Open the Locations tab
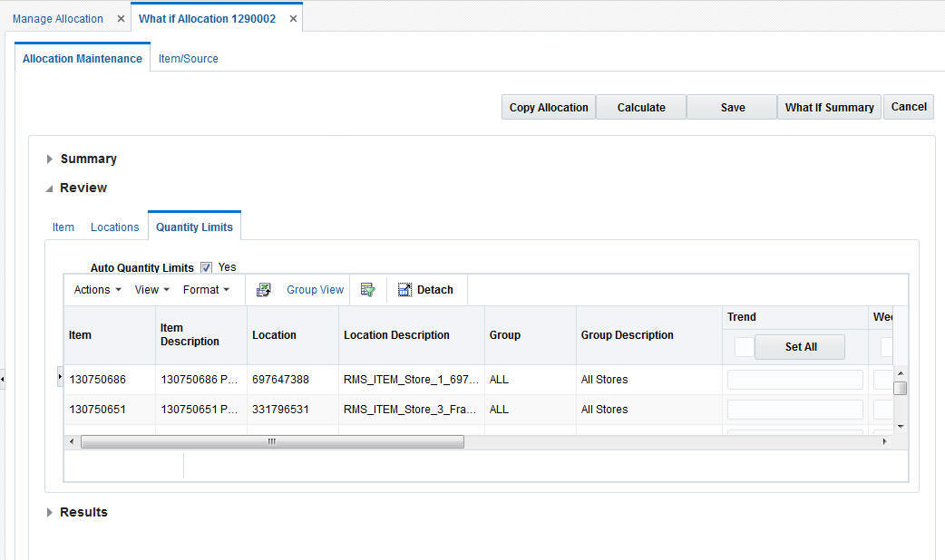The image size is (945, 560). click(114, 227)
